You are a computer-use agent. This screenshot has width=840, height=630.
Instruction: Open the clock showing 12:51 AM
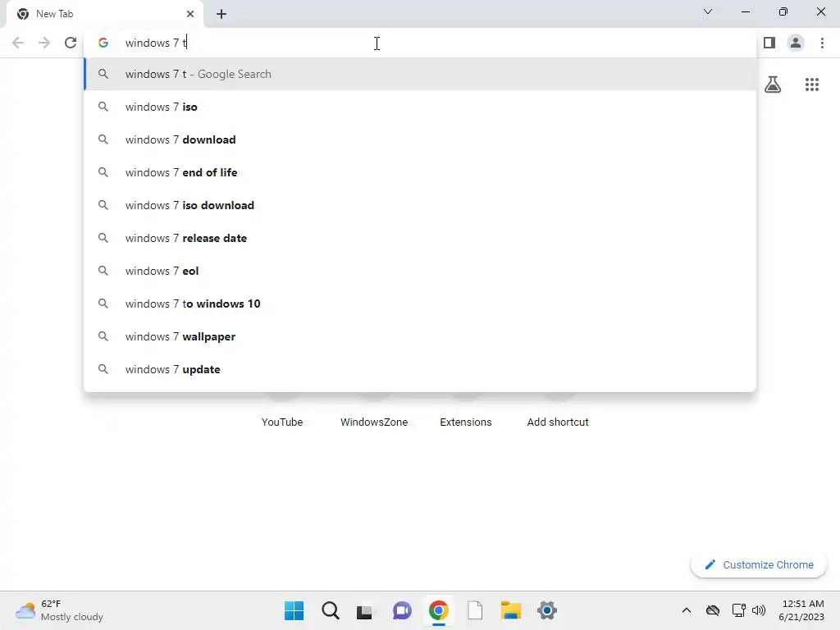pyautogui.click(x=802, y=610)
